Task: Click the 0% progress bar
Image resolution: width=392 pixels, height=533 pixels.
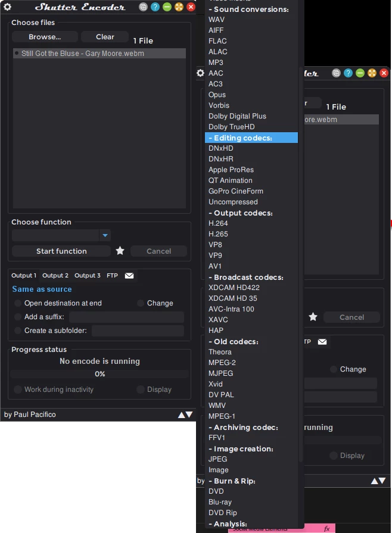Action: (99, 374)
